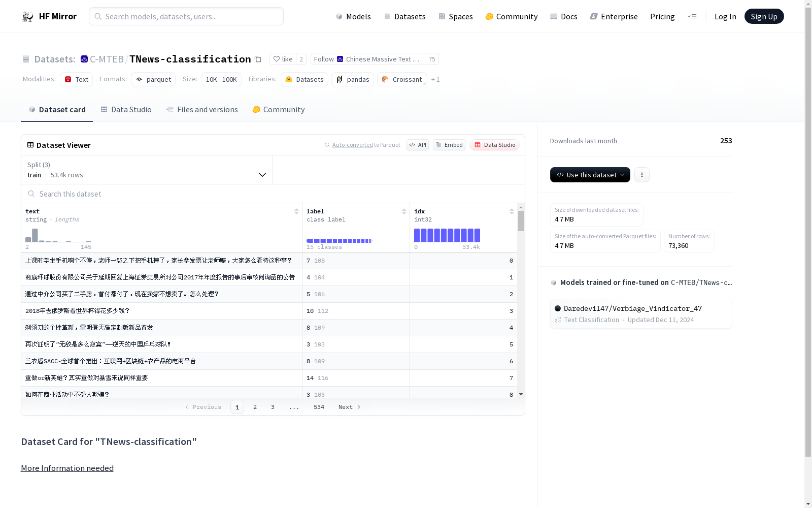Open the API button in Dataset Viewer
The width and height of the screenshot is (812, 508).
418,145
